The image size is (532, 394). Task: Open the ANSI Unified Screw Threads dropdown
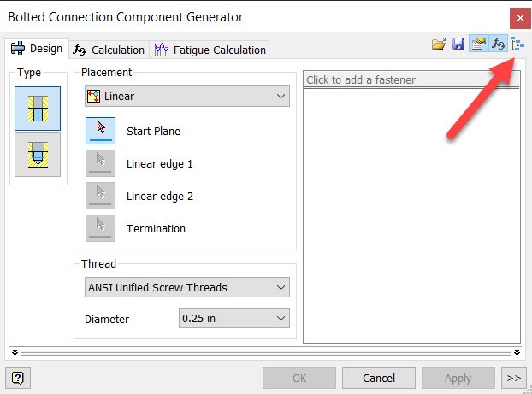point(187,287)
